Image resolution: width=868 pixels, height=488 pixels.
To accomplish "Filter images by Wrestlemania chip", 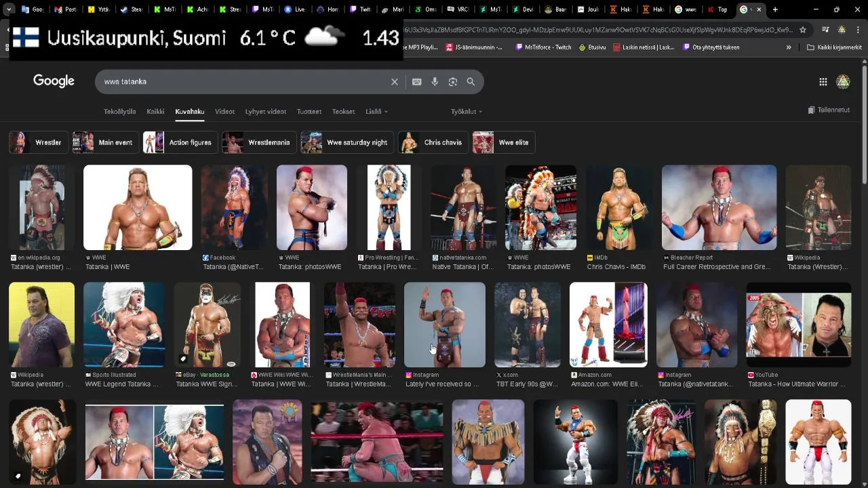I will (x=259, y=142).
